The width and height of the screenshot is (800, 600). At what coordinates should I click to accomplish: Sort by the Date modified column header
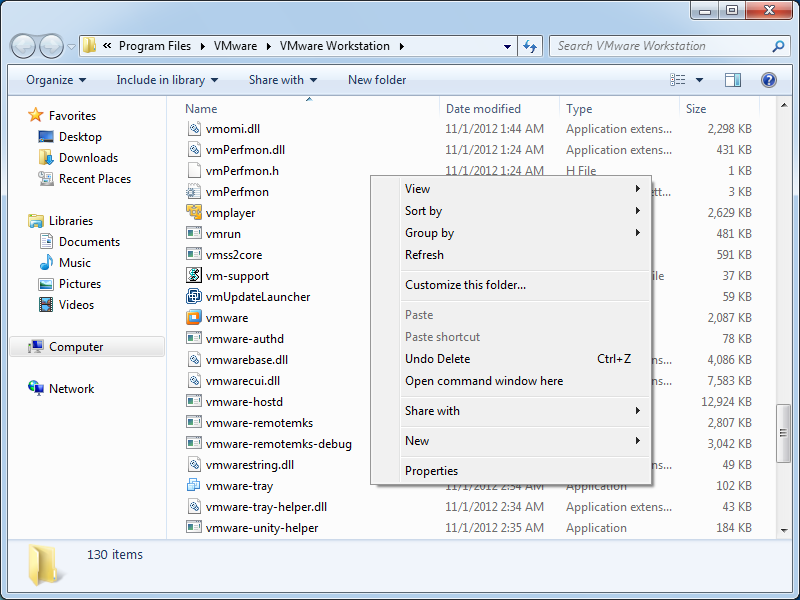[483, 109]
